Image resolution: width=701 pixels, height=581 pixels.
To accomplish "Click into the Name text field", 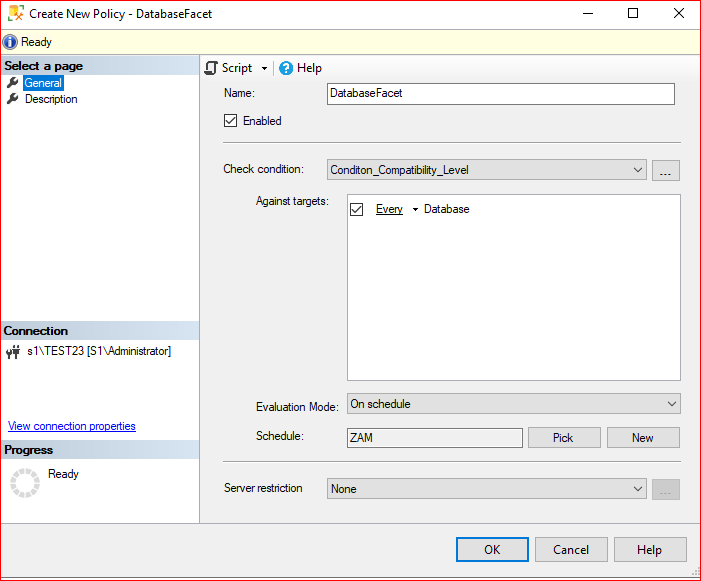I will click(x=501, y=94).
